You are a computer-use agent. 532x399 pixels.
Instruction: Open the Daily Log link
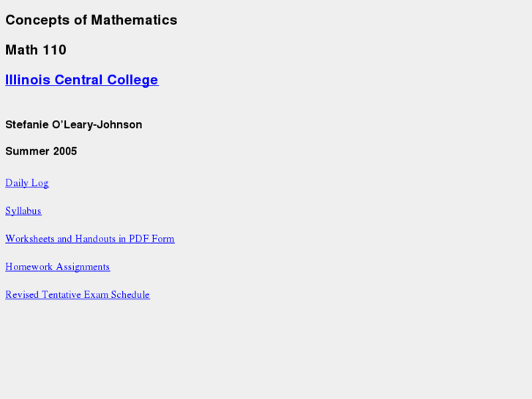(x=27, y=183)
